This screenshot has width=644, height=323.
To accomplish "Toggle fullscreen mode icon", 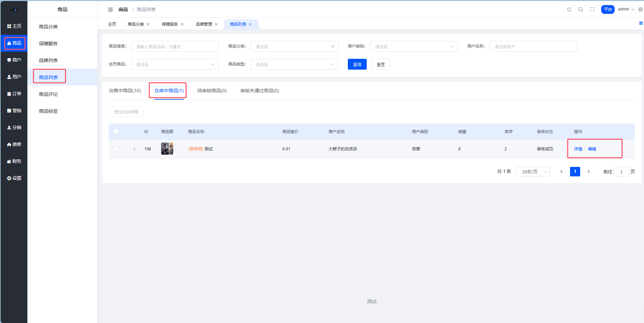I will click(x=592, y=9).
